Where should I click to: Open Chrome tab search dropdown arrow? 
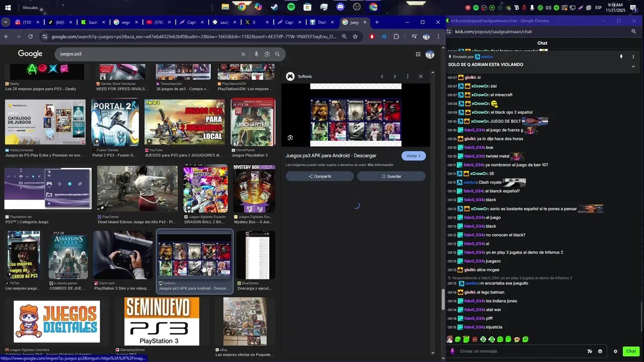pos(6,22)
